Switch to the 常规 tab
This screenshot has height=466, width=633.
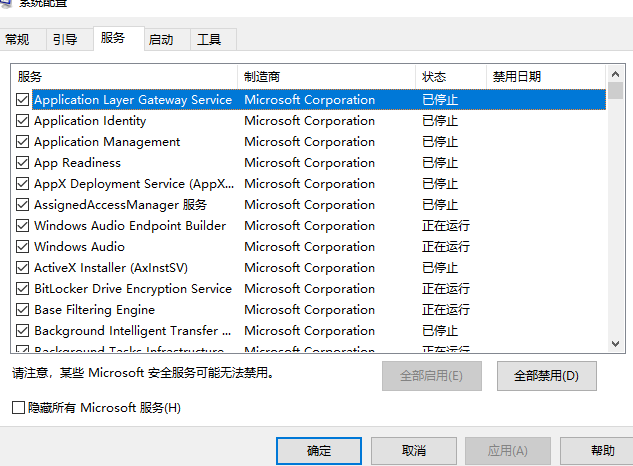pos(18,40)
